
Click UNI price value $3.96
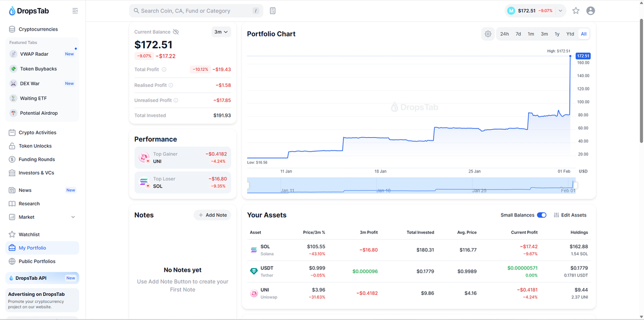(319, 290)
